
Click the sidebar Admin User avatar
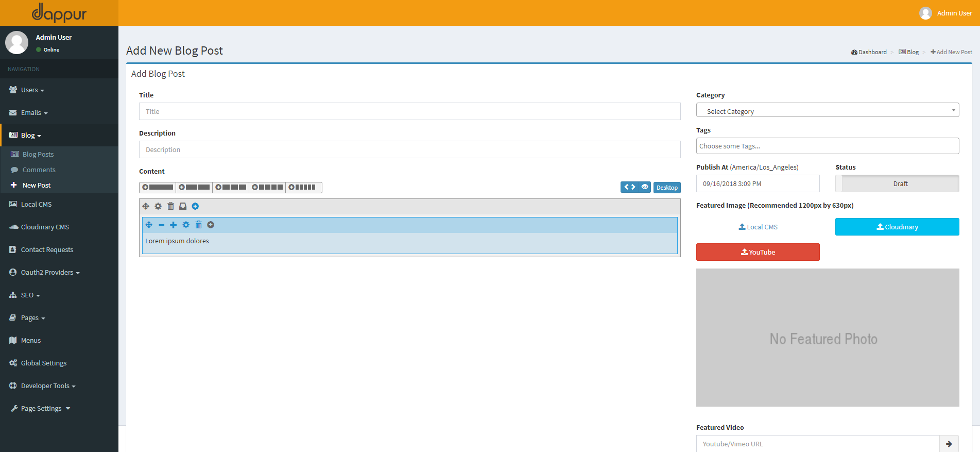point(16,42)
